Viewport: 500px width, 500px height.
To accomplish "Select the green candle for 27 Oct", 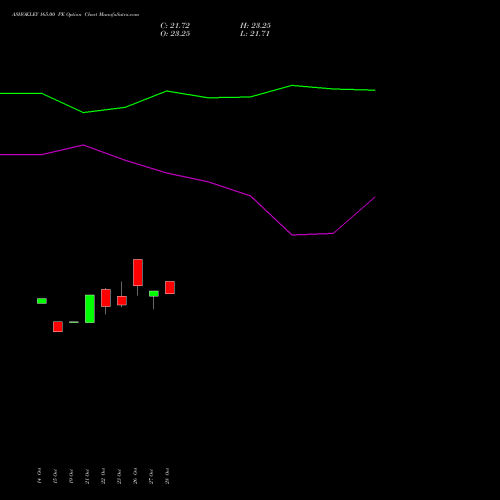I will (154, 294).
